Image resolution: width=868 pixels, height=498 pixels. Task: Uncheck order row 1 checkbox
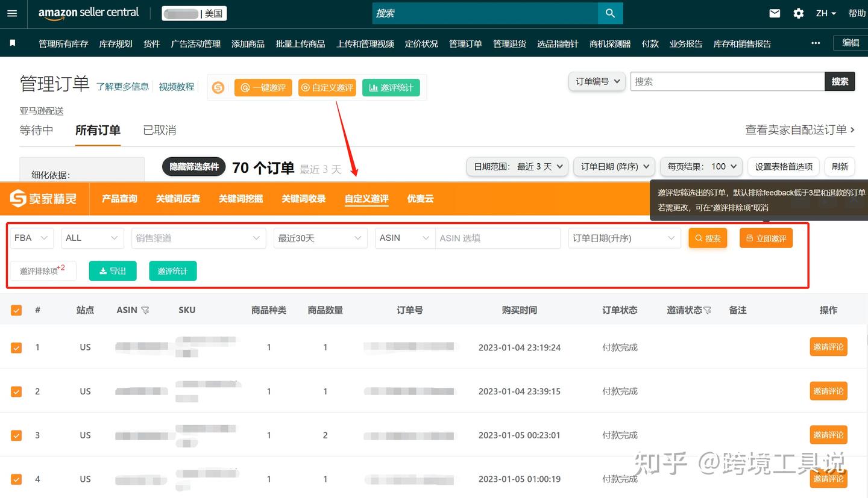(16, 347)
